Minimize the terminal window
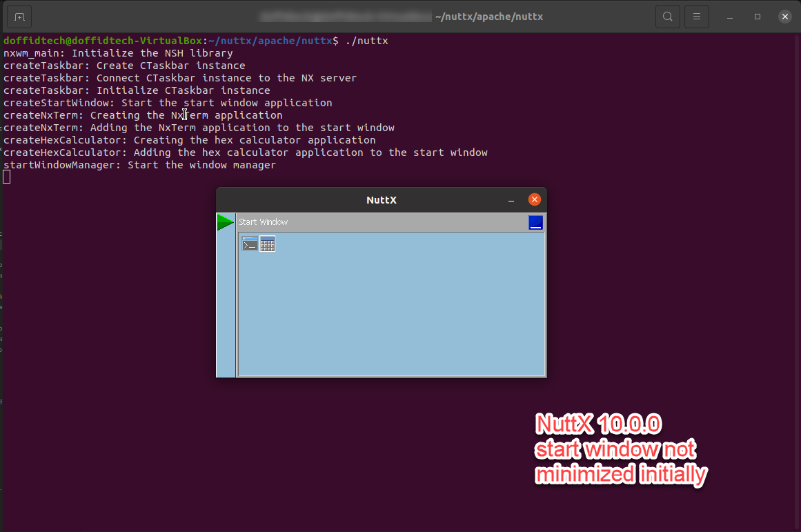801x532 pixels. click(x=730, y=17)
